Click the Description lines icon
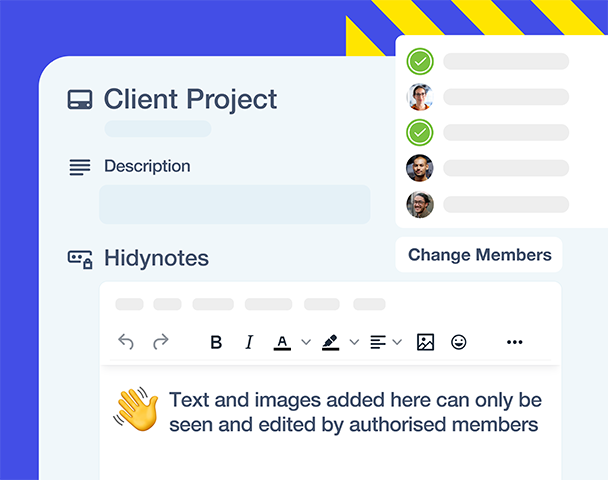Screen dimensions: 608x480 click(80, 167)
